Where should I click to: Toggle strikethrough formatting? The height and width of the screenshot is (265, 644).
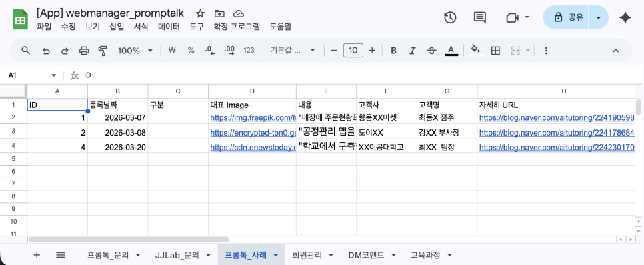(x=431, y=51)
